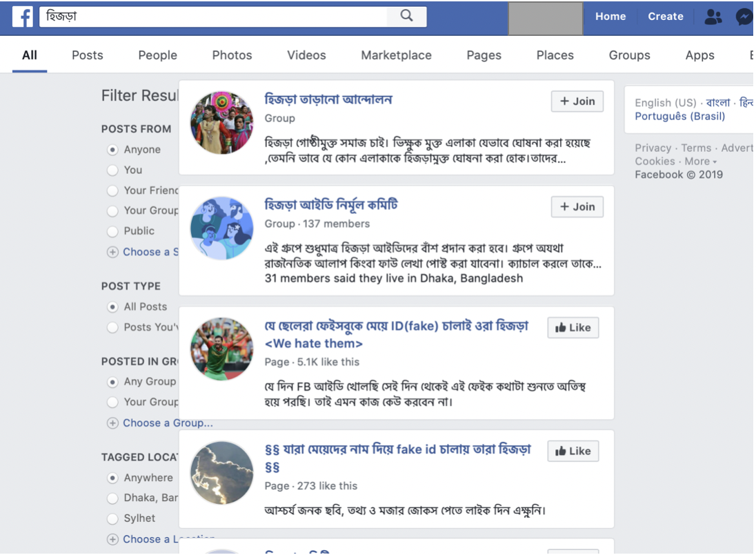Switch language to বাংলা
Screen dimensions: 756x555
(718, 103)
